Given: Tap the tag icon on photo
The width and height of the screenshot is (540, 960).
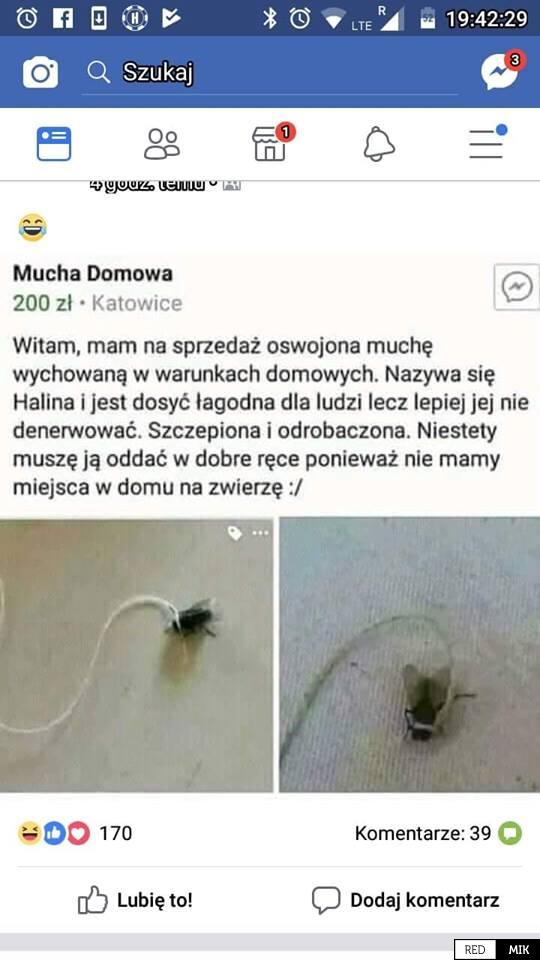Looking at the screenshot, I should 235,533.
